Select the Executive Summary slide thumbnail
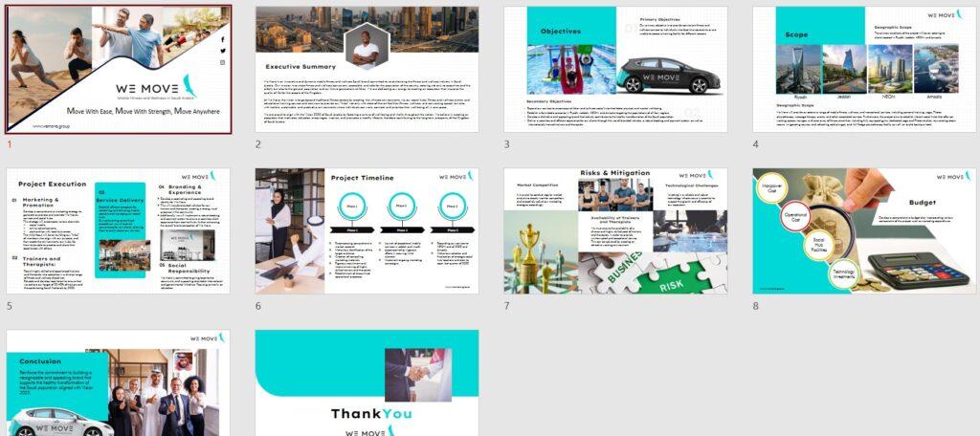 367,70
